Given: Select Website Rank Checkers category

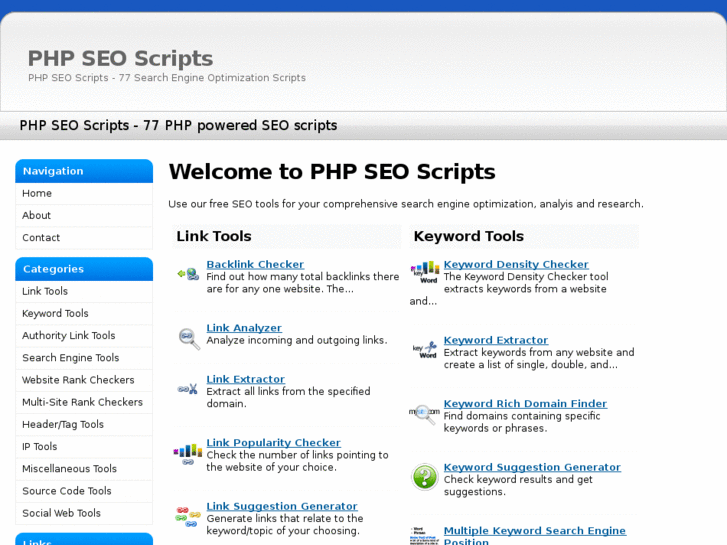Looking at the screenshot, I should [84, 380].
